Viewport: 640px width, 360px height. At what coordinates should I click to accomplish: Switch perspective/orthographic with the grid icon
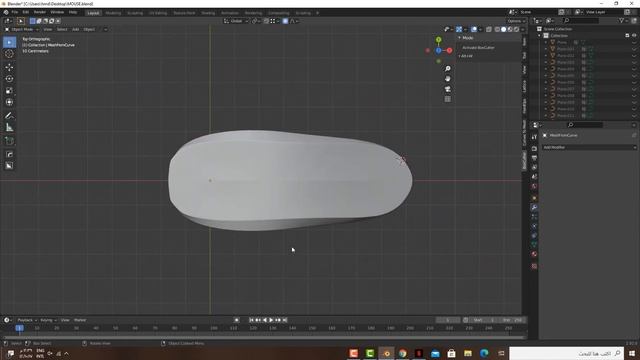point(448,99)
